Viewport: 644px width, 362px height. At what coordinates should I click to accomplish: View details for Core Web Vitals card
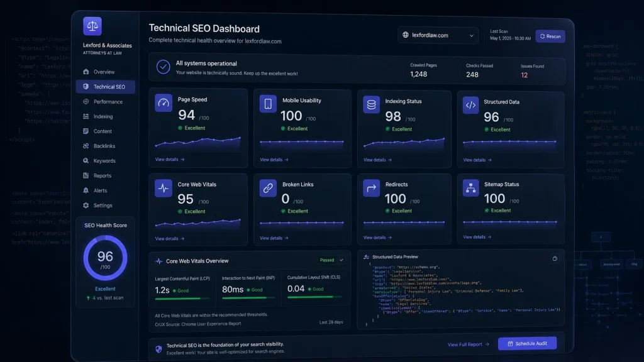[x=170, y=238]
